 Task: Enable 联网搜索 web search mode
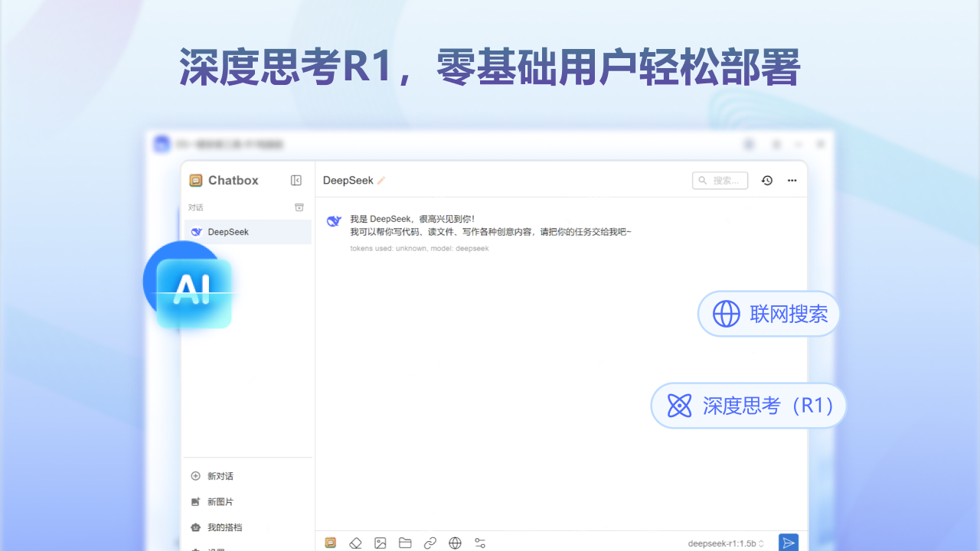pyautogui.click(x=768, y=314)
